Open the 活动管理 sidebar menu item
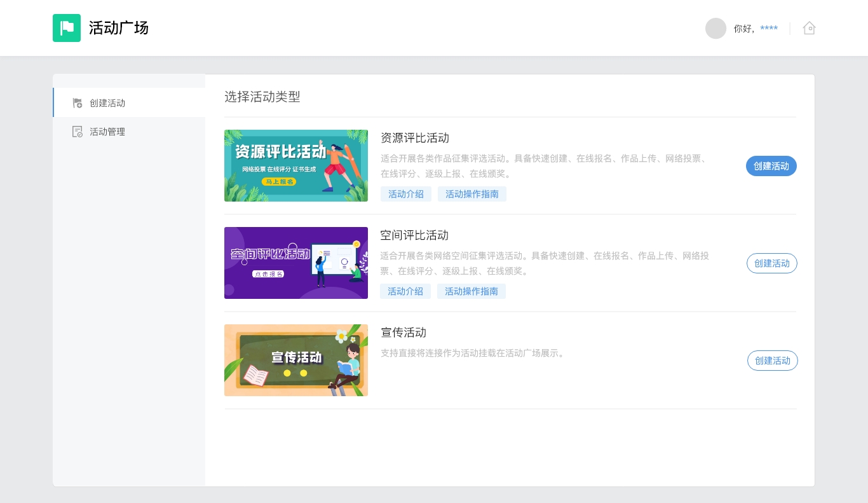 tap(107, 132)
